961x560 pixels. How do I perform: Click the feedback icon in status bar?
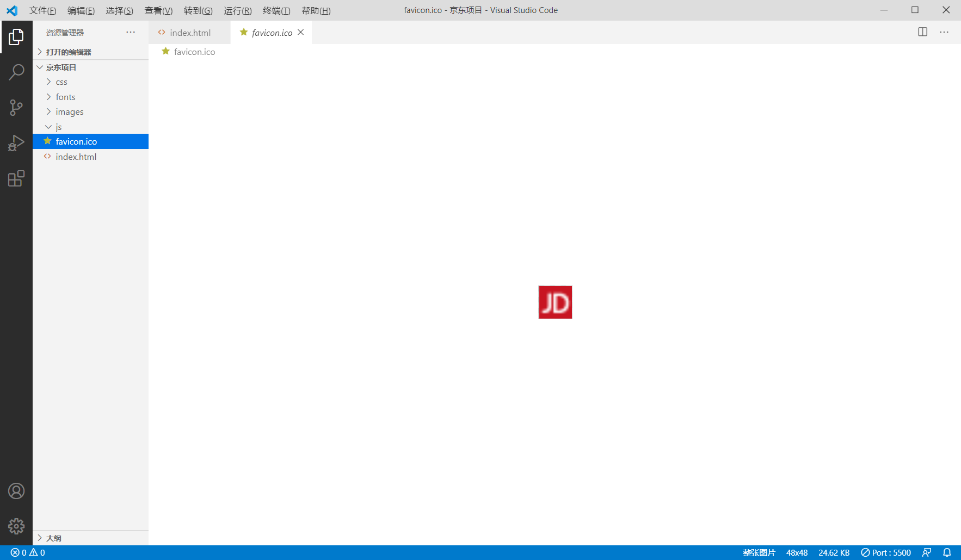[927, 552]
